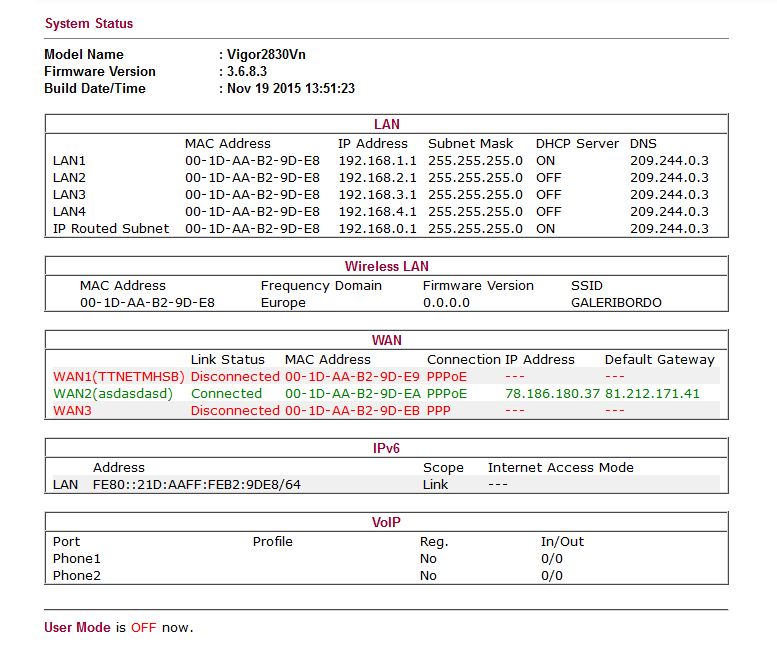
Task: Open the Wireless LAN section header
Action: tap(386, 267)
